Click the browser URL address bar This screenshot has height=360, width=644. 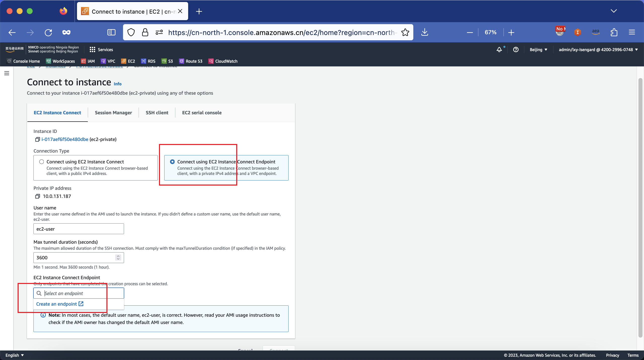click(282, 32)
